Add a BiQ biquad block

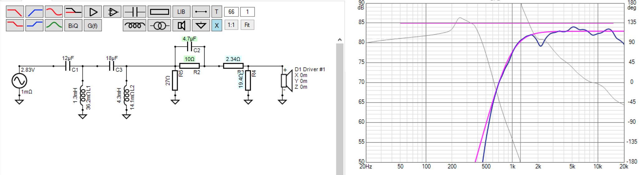tap(73, 25)
